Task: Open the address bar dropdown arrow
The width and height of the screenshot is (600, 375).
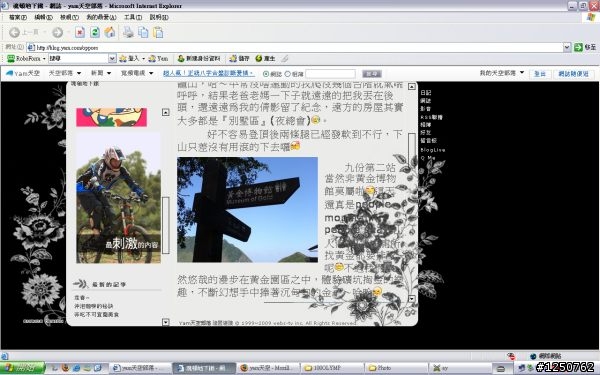Action: pyautogui.click(x=567, y=47)
